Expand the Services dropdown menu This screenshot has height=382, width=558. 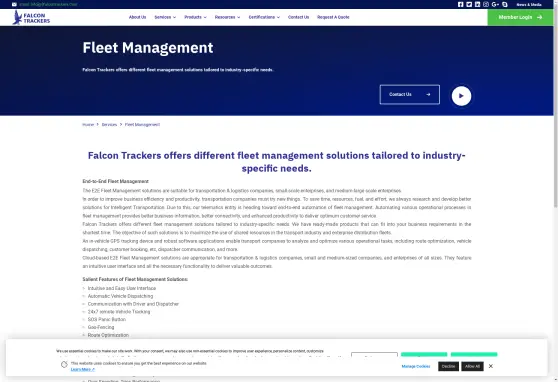pos(165,17)
